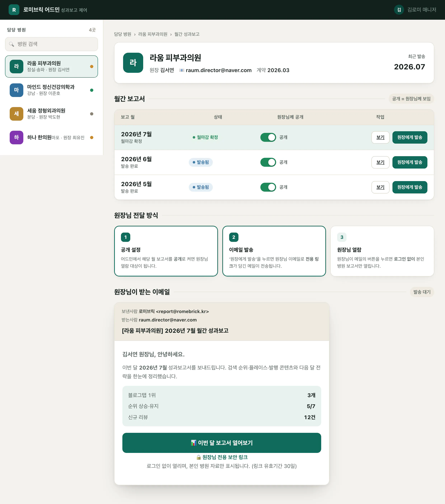Send 2026년 6월 report via 원장에게 발송
The width and height of the screenshot is (445, 504).
pyautogui.click(x=410, y=162)
